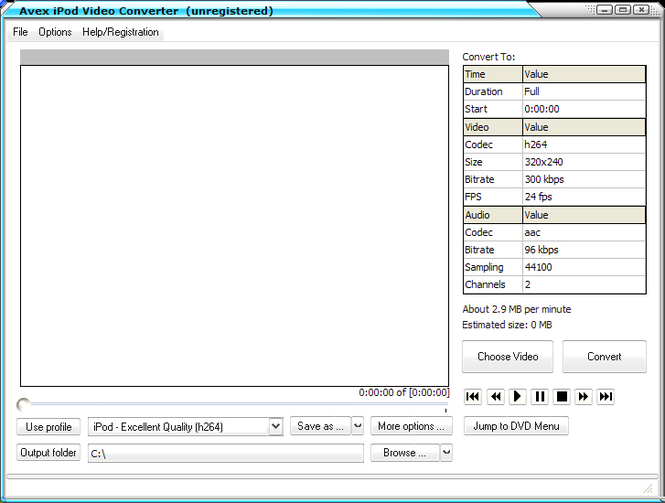This screenshot has width=665, height=503.
Task: Click 'About 2.9 MB per minute' text
Action: (517, 309)
